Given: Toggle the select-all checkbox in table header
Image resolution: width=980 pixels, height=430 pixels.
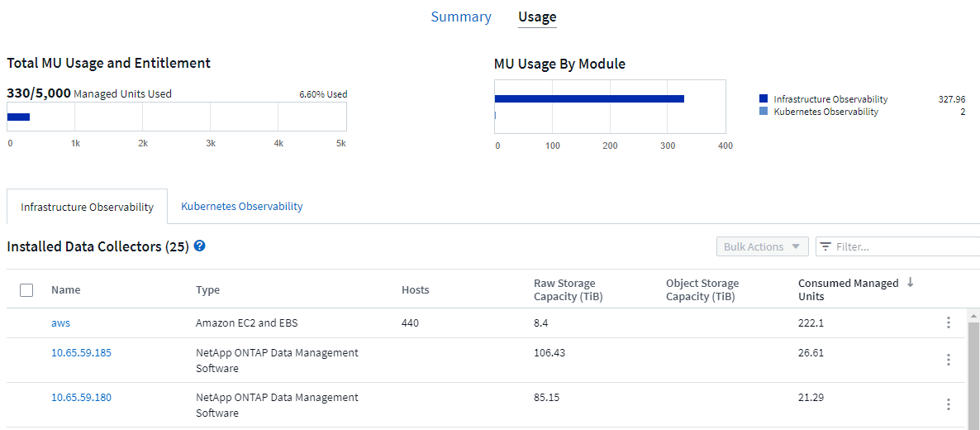Looking at the screenshot, I should pyautogui.click(x=26, y=290).
